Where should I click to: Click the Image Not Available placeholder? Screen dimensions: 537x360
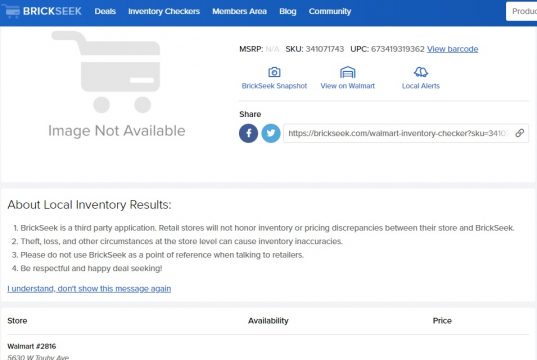[x=116, y=85]
